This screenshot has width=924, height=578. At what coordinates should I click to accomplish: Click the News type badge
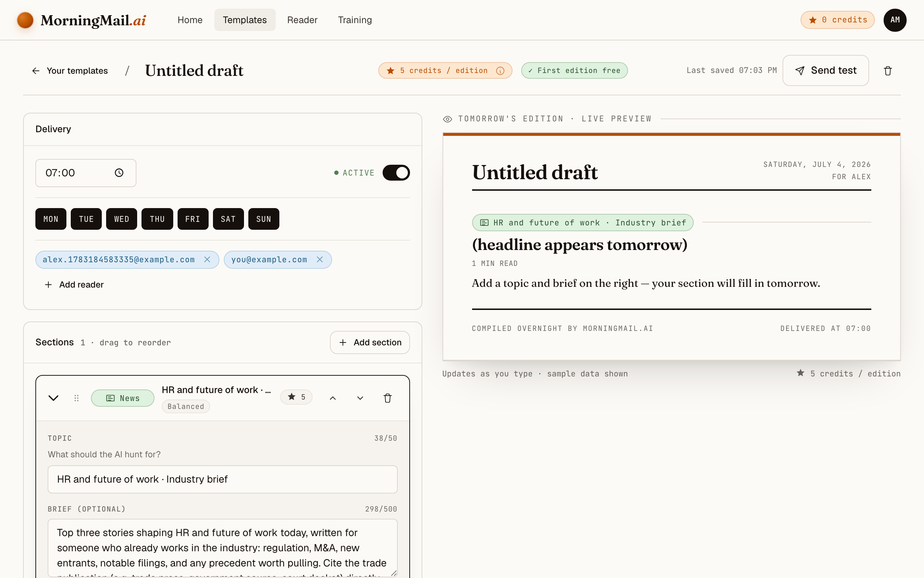coord(123,398)
